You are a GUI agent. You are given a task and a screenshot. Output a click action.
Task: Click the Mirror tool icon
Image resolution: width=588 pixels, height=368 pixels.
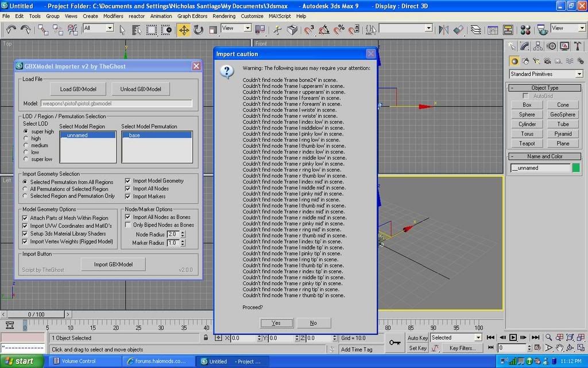[443, 30]
